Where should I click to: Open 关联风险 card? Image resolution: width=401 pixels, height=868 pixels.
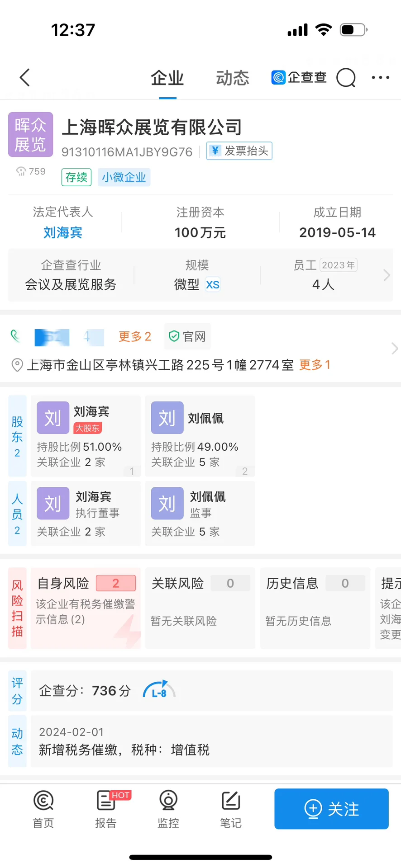coord(200,608)
